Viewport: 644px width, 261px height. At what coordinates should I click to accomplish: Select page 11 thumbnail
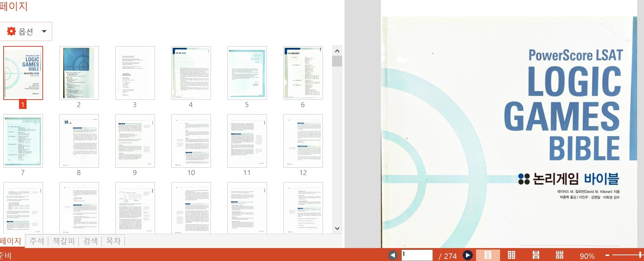tap(247, 141)
